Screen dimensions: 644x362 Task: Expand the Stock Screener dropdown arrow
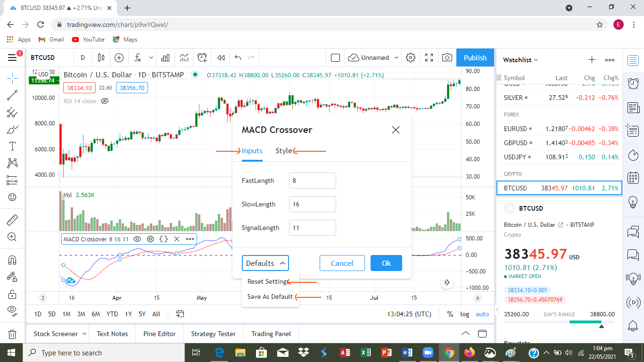84,334
